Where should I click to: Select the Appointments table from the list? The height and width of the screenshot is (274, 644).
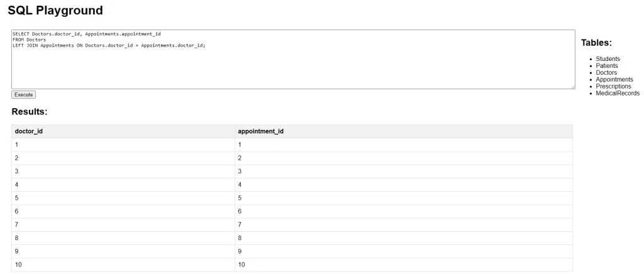tap(614, 80)
